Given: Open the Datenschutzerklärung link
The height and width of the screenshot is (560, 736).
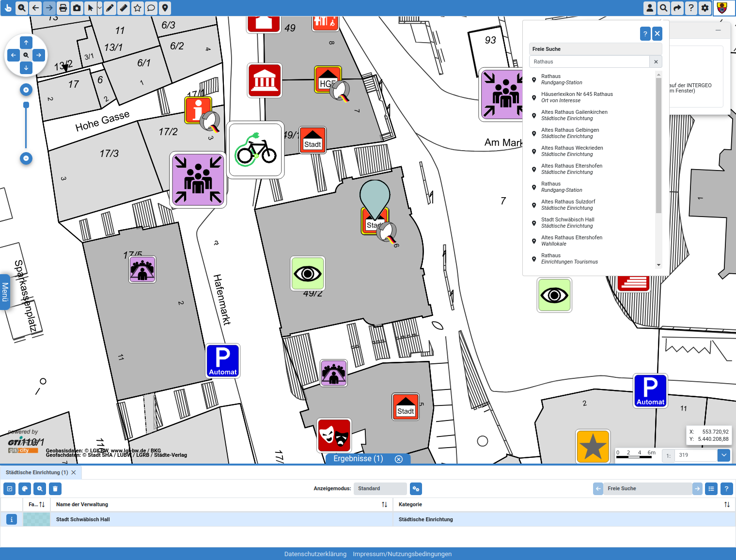Looking at the screenshot, I should [x=315, y=554].
